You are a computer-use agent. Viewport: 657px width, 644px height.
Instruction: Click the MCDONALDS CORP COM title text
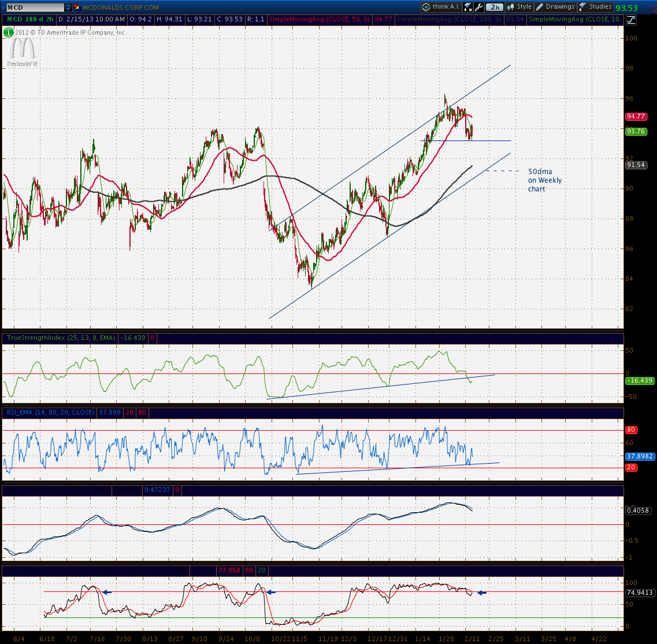121,8
